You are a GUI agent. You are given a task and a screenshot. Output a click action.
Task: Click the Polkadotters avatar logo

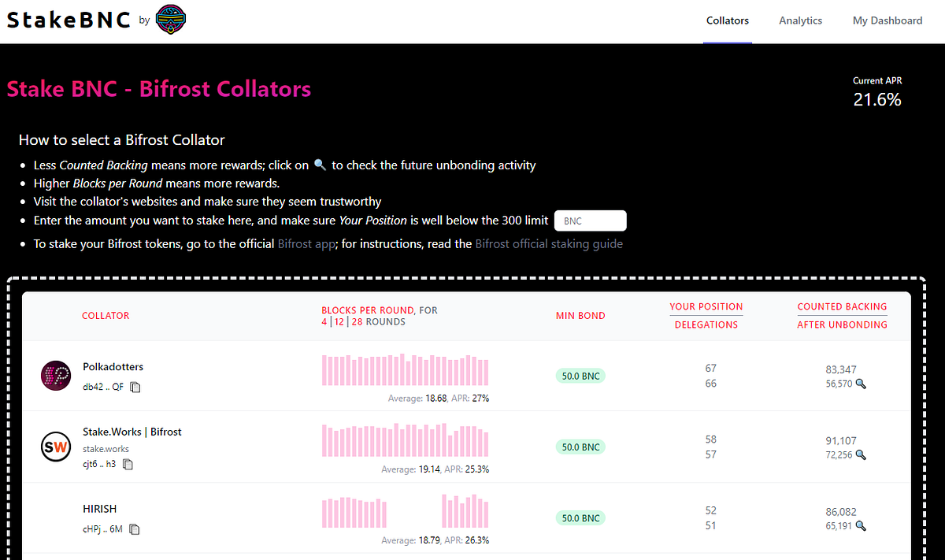pos(56,376)
